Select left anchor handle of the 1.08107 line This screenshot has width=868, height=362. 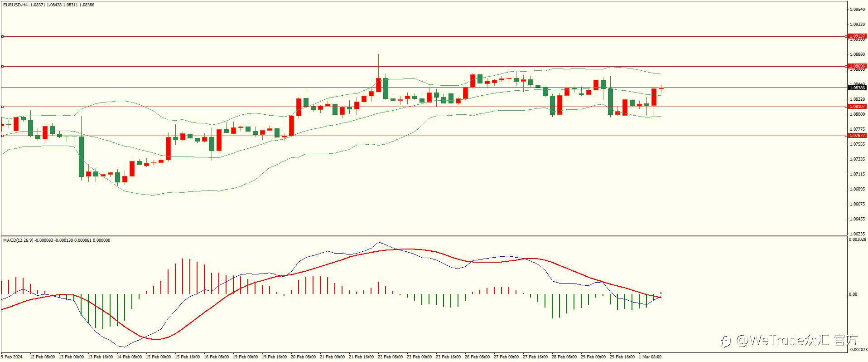pyautogui.click(x=2, y=107)
